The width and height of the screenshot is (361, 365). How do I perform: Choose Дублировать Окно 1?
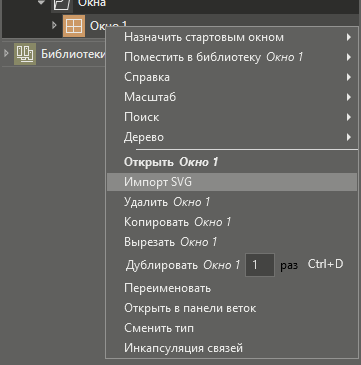point(183,265)
